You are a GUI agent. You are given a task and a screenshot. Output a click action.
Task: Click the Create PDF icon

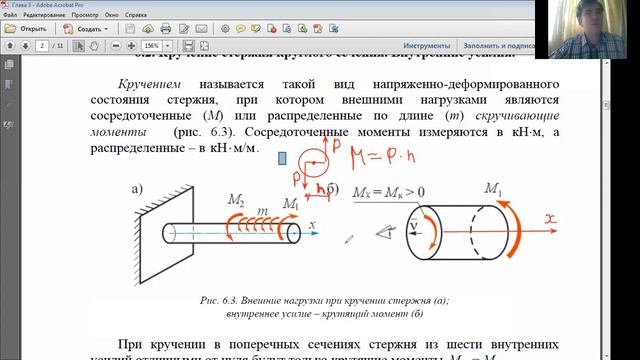coord(68,29)
